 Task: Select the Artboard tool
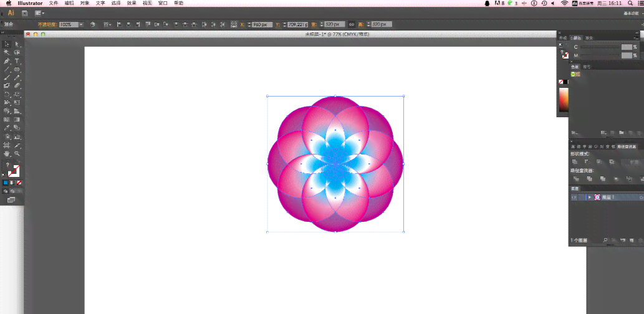tap(7, 145)
